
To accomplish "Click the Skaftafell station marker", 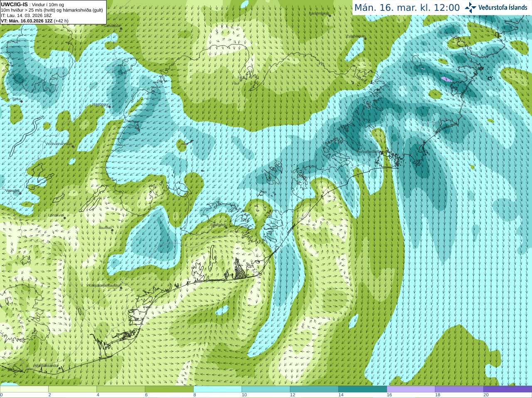I will (x=226, y=227).
